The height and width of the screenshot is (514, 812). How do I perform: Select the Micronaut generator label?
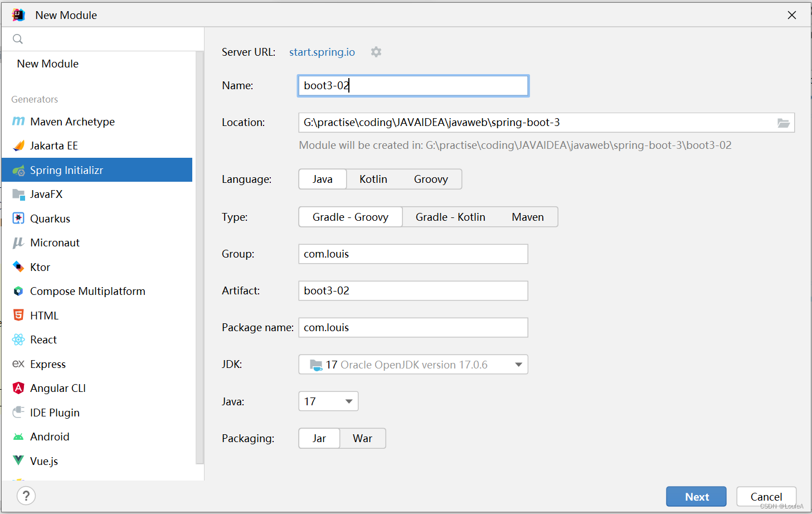(55, 243)
